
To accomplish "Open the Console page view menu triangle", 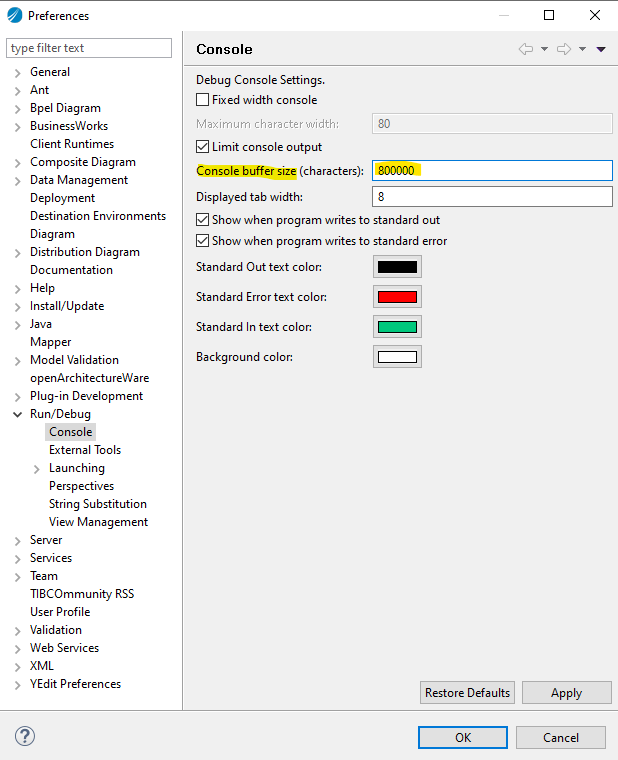I will coord(601,49).
